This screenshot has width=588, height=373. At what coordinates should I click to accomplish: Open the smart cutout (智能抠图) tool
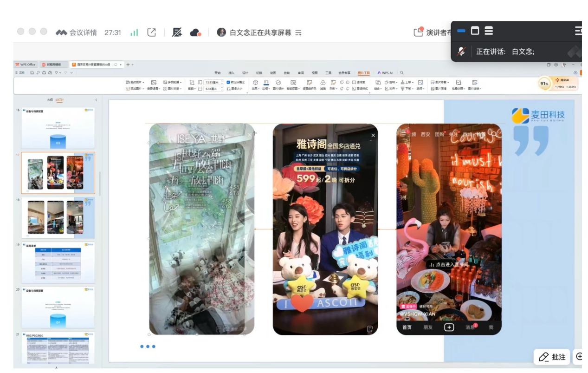click(293, 82)
